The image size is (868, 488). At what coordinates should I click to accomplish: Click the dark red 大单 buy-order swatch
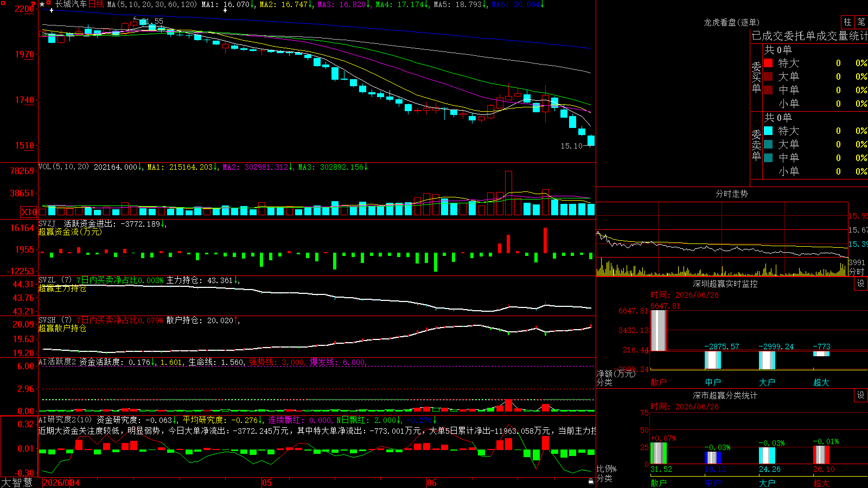click(768, 76)
